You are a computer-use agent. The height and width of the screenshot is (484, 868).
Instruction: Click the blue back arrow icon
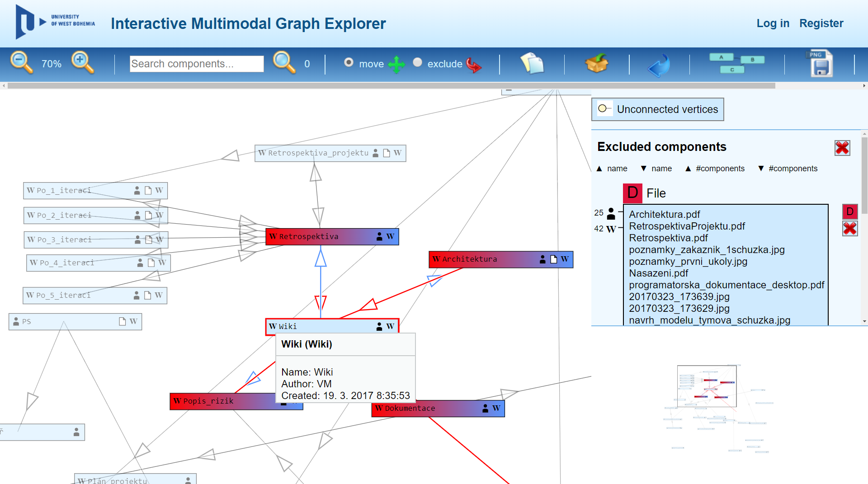pyautogui.click(x=659, y=65)
